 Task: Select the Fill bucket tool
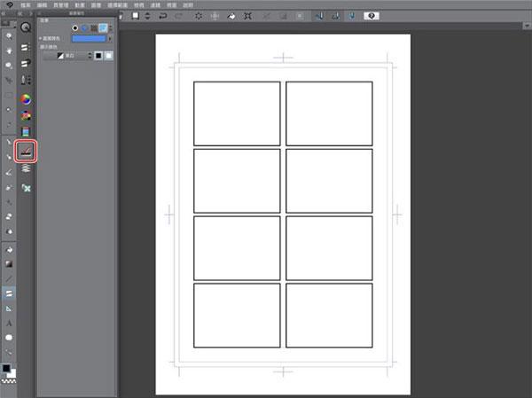pyautogui.click(x=9, y=250)
